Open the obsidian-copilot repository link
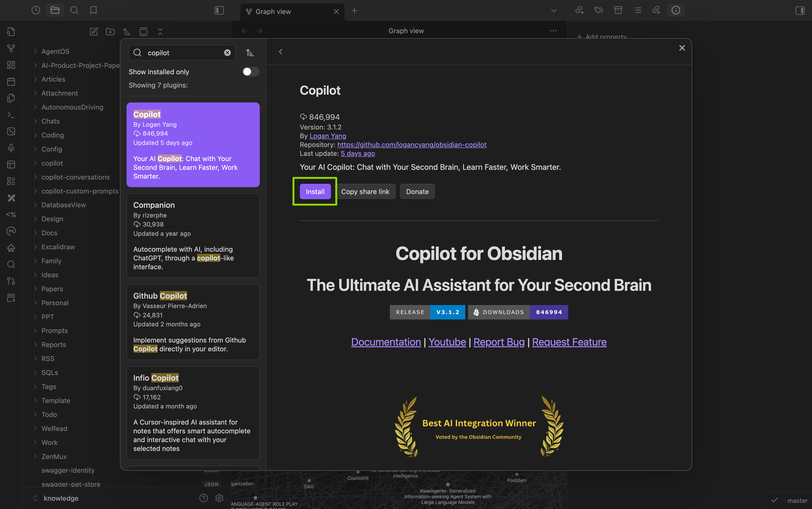The width and height of the screenshot is (812, 509). [x=412, y=144]
